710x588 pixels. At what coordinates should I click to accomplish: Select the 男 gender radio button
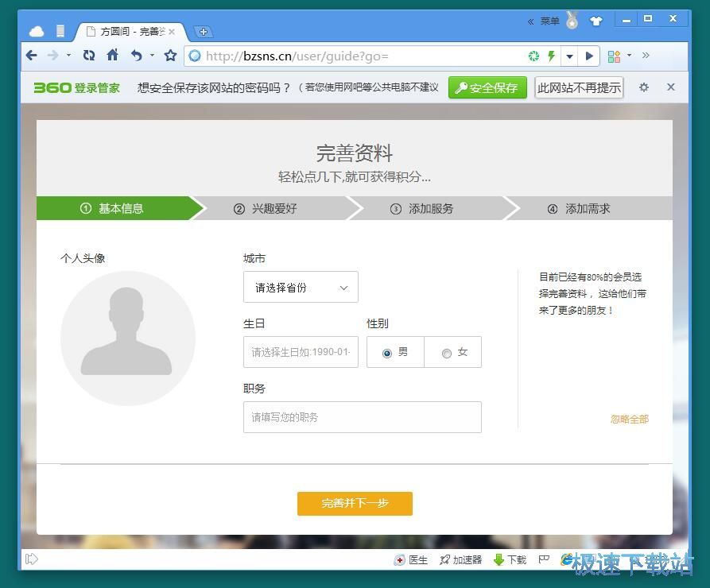387,353
